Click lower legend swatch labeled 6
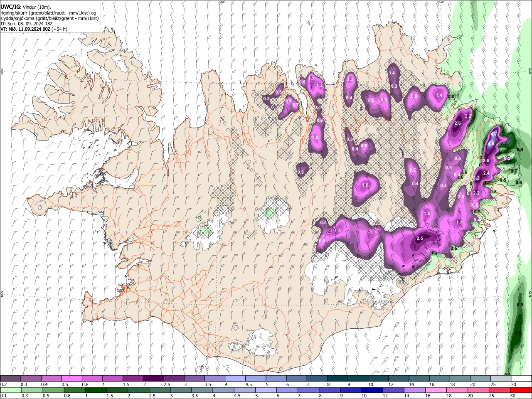 287,390
